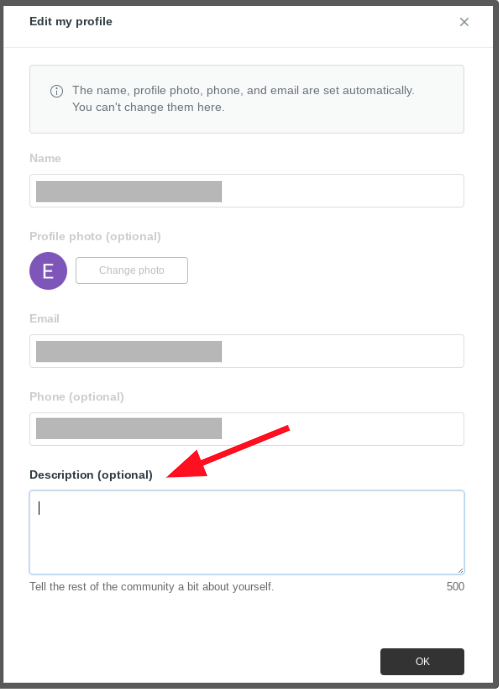Click the Profile photo (optional) label

pos(95,236)
